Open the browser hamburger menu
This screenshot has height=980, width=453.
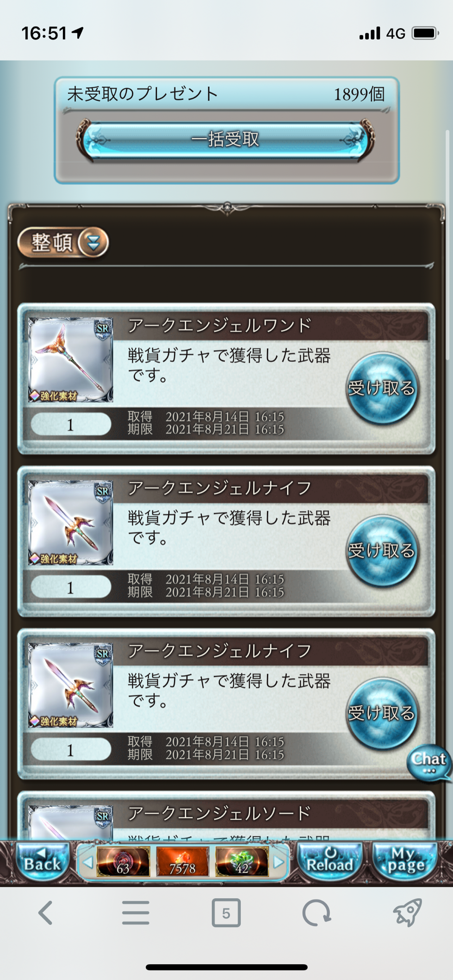tap(136, 913)
